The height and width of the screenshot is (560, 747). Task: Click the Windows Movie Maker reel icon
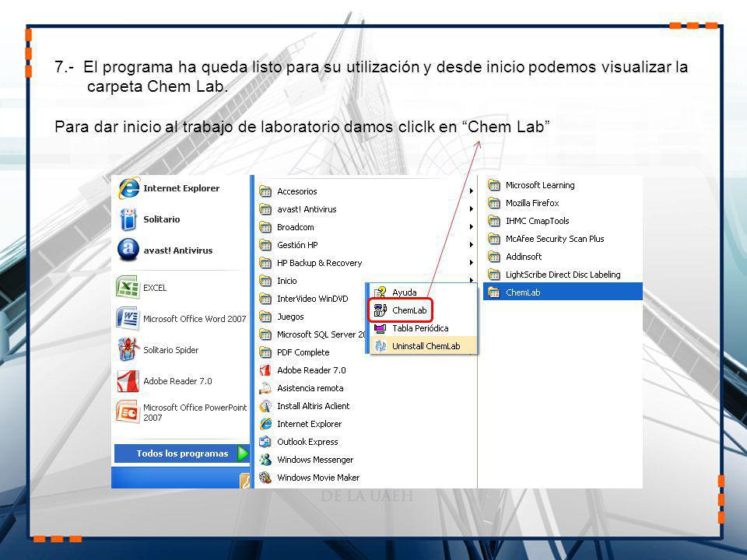click(265, 478)
